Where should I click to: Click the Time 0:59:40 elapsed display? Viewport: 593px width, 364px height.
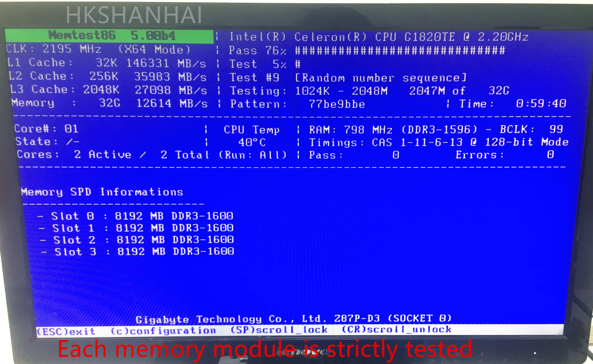[541, 104]
